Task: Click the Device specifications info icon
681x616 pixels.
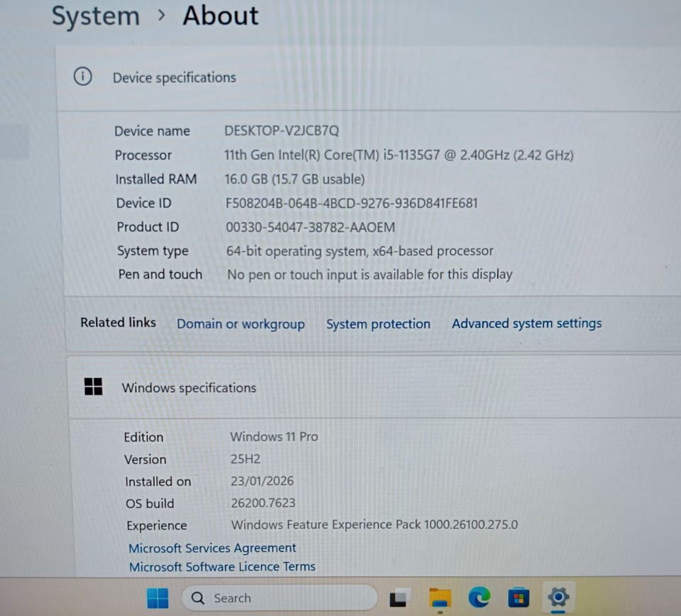Action: (x=82, y=77)
